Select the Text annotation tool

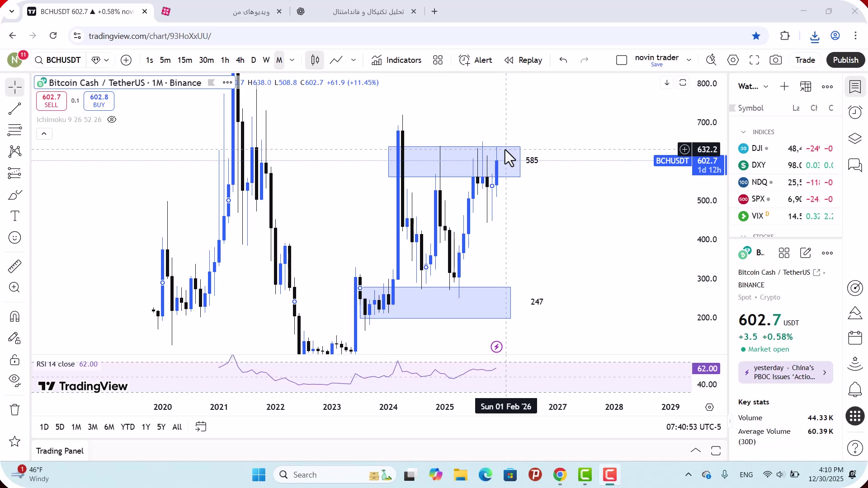tap(14, 216)
